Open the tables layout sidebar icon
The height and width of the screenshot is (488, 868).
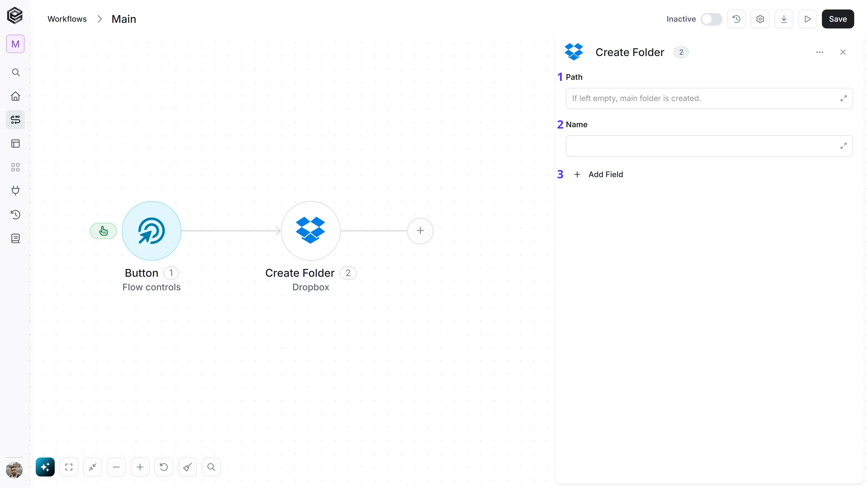(x=16, y=143)
